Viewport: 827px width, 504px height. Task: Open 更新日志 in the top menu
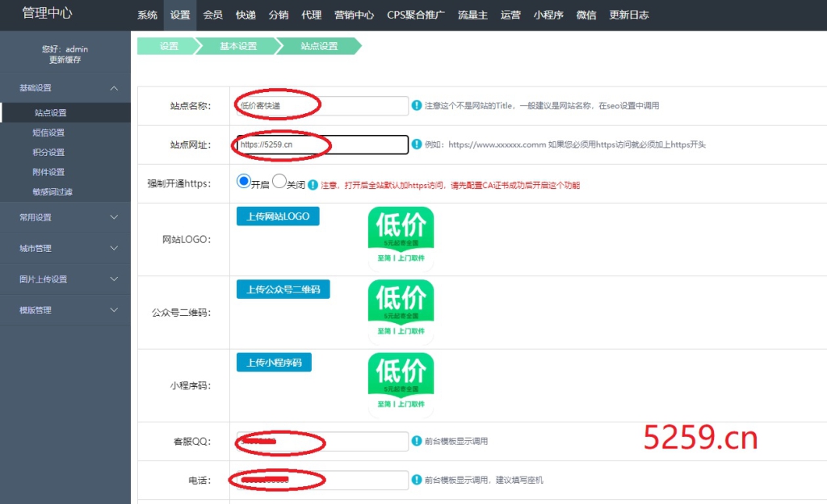tap(628, 15)
